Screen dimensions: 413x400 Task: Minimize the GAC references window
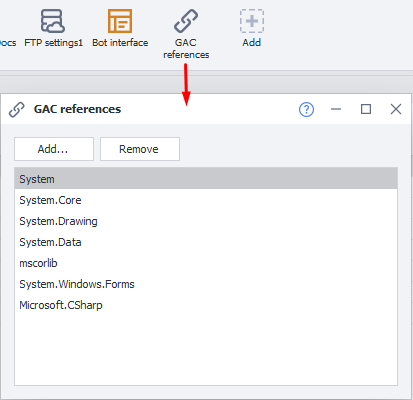[336, 109]
